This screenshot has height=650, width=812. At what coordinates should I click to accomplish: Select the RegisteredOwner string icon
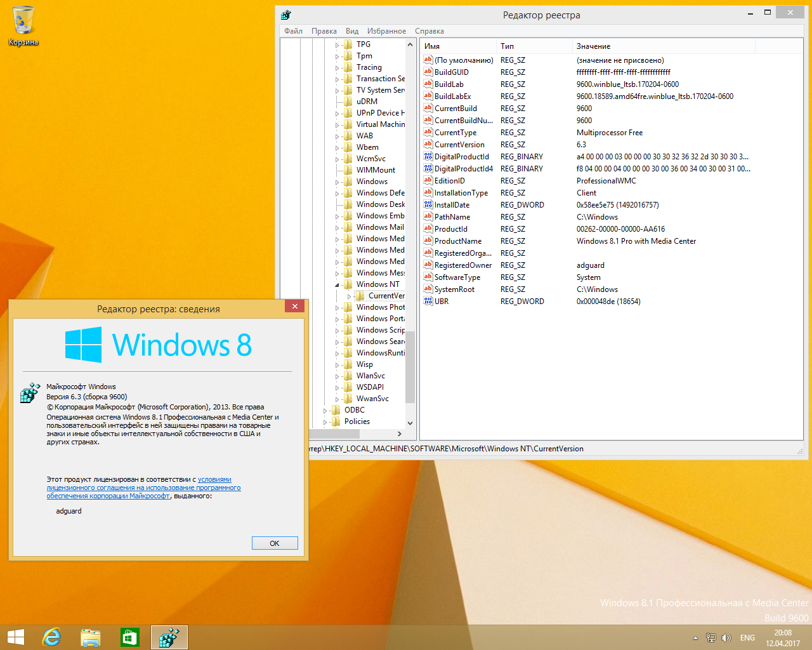click(x=428, y=265)
